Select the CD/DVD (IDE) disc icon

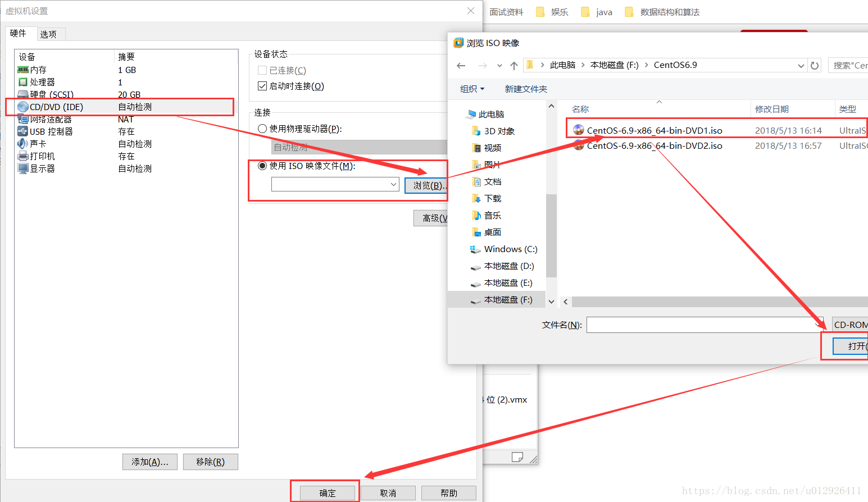pos(23,107)
